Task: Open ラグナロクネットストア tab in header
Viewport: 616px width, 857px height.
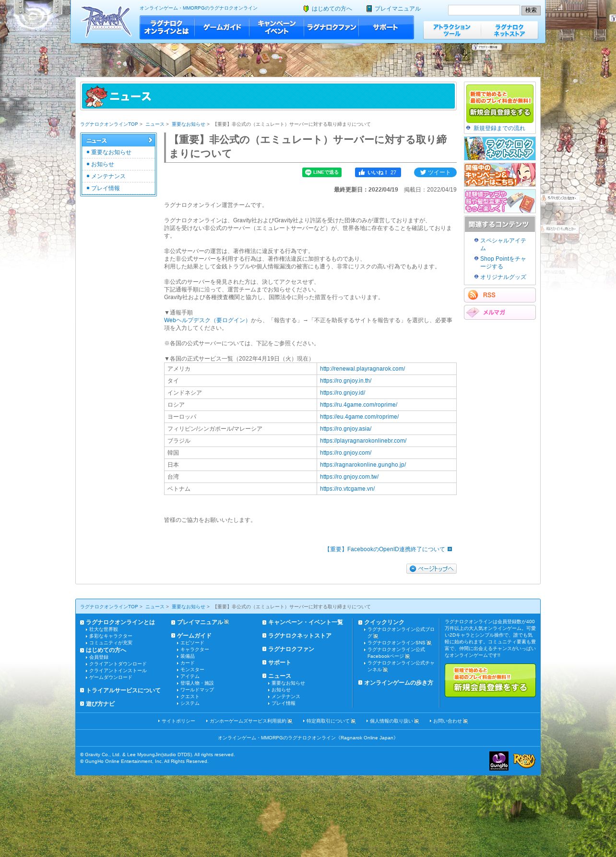Action: [509, 30]
